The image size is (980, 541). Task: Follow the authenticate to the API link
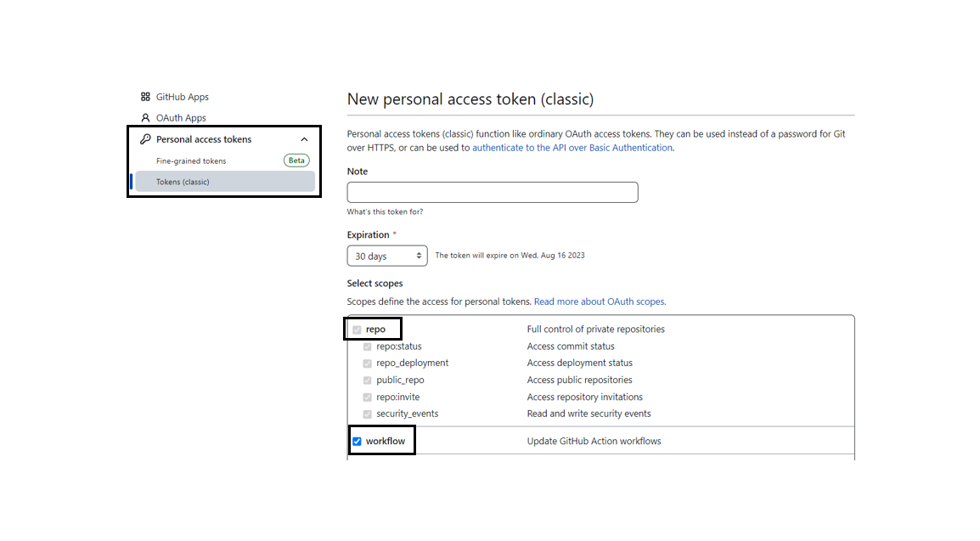[x=572, y=148]
